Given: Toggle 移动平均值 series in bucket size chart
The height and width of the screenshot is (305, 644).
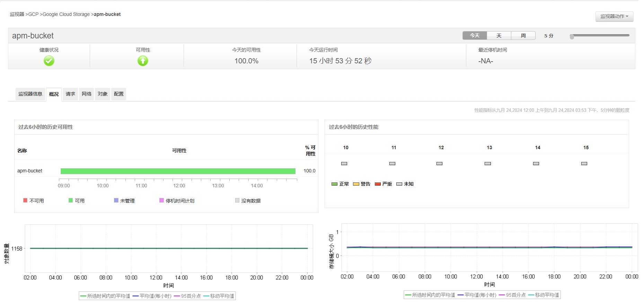Looking at the screenshot, I should click(544, 295).
